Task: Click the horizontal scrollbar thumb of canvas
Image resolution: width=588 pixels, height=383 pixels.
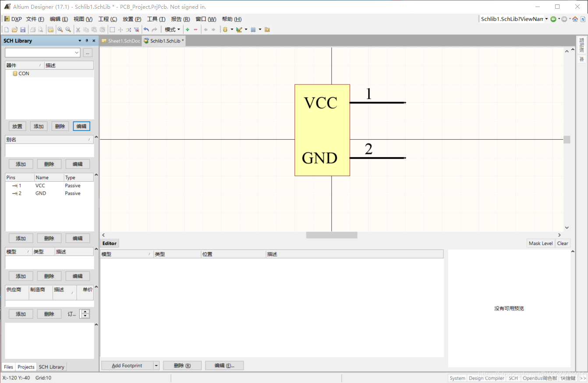Action: coord(332,235)
